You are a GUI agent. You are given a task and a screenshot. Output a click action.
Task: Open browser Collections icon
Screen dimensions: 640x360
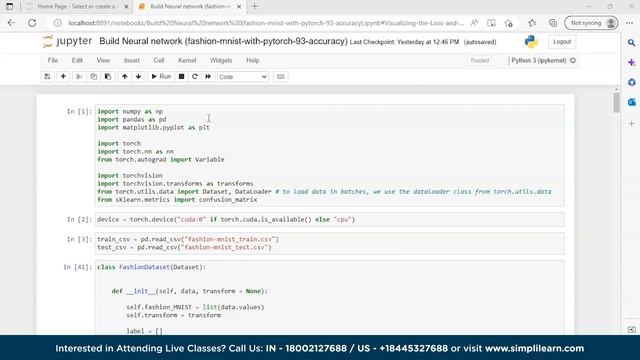pyautogui.click(x=553, y=23)
